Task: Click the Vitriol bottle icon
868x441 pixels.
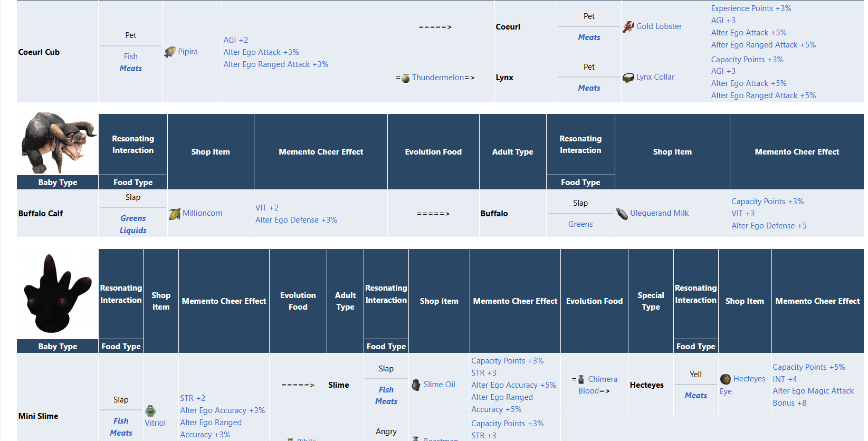Action: point(150,410)
